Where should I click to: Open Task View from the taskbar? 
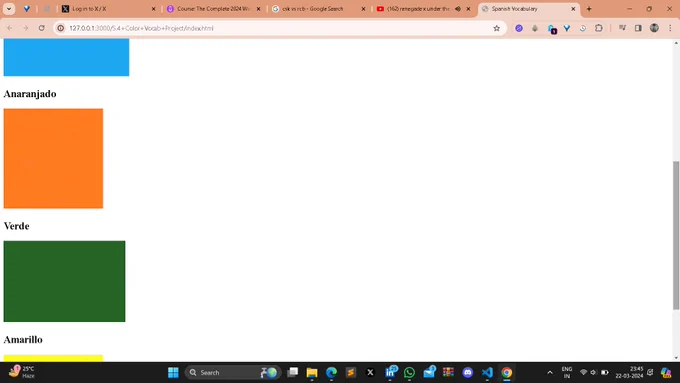point(293,372)
